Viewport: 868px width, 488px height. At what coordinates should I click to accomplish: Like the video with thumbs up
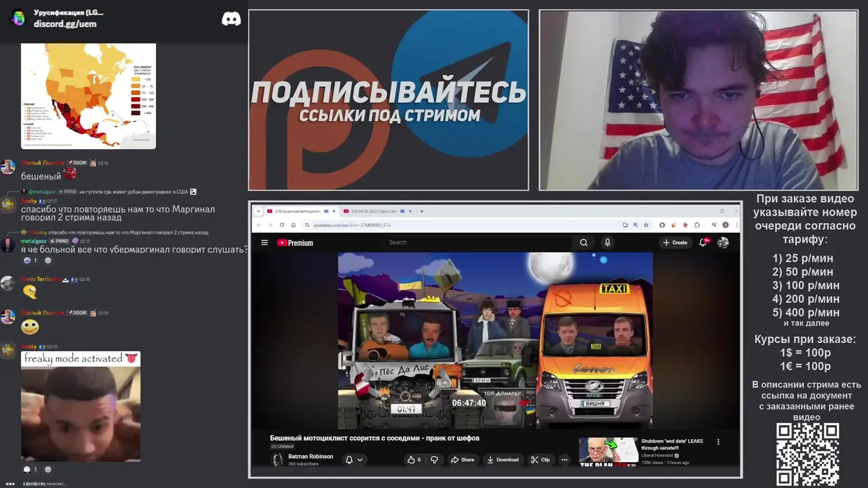point(414,460)
